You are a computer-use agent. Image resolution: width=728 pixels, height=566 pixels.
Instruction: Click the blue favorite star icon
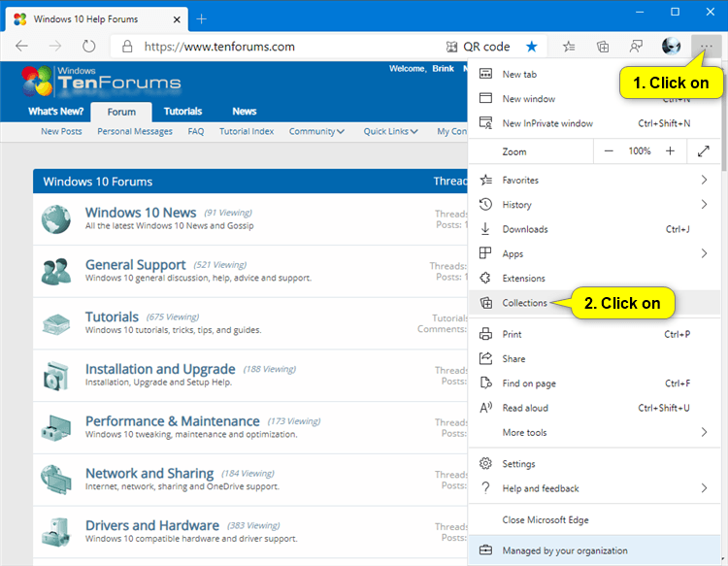(532, 47)
